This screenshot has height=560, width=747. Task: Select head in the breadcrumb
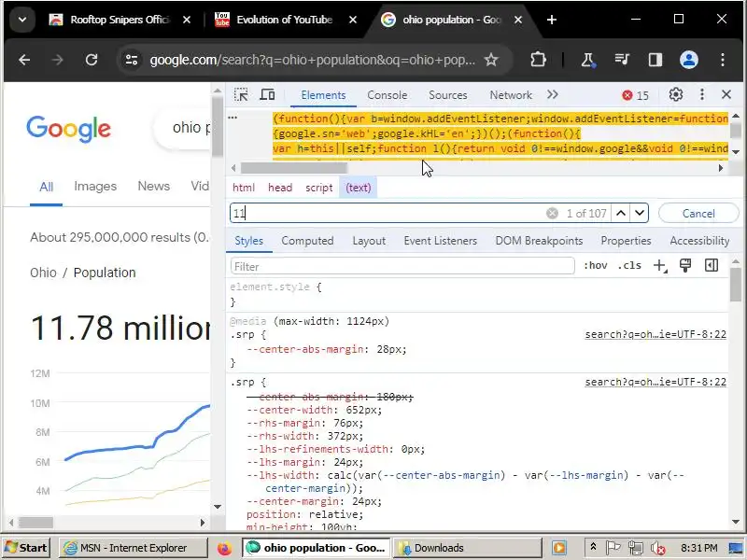pyautogui.click(x=280, y=188)
